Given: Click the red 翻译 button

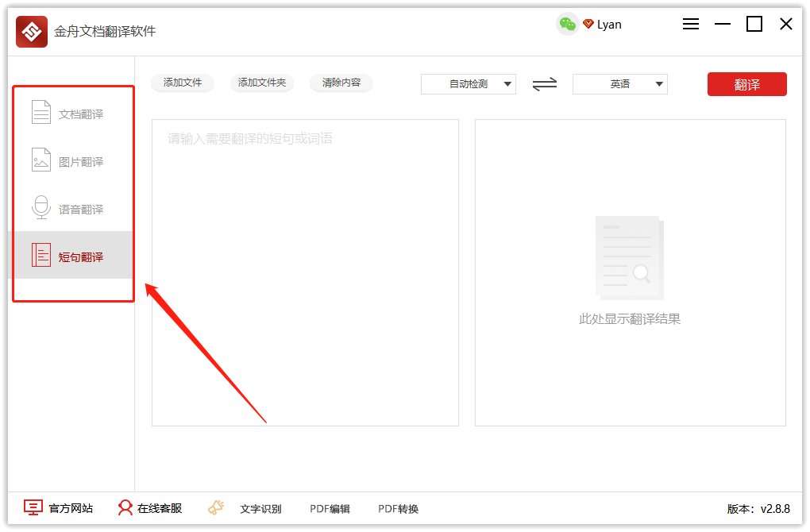Looking at the screenshot, I should click(747, 84).
